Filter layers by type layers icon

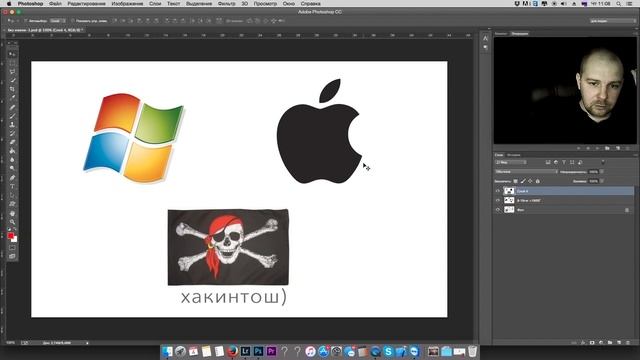click(x=564, y=162)
